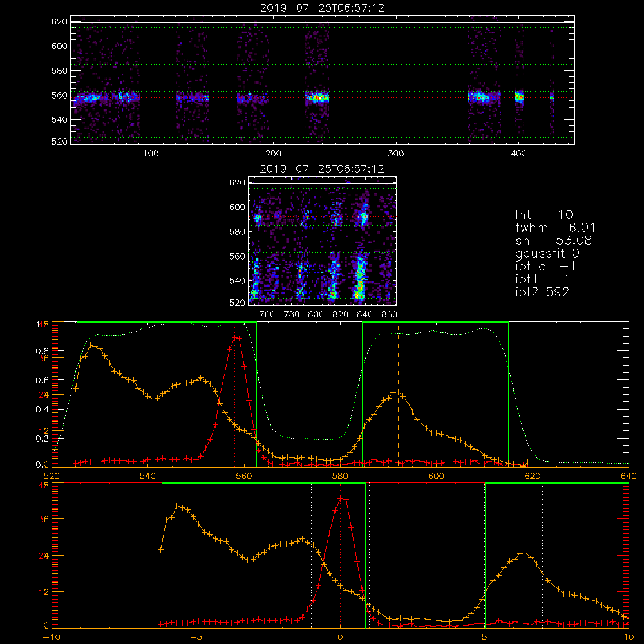Click y-axis label 0.2 of the profile plot
Viewport: 644px width, 644px height.
[x=42, y=439]
